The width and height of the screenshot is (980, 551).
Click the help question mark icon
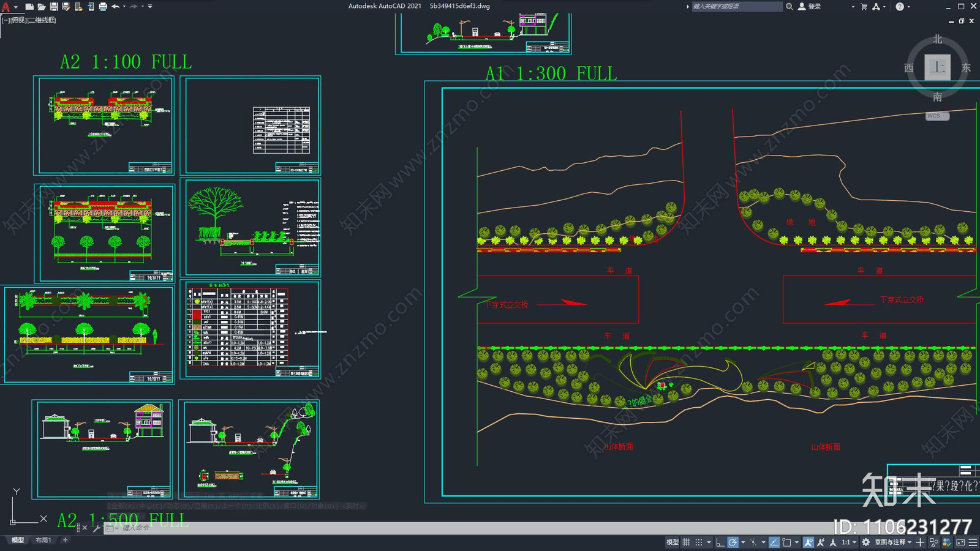point(900,7)
